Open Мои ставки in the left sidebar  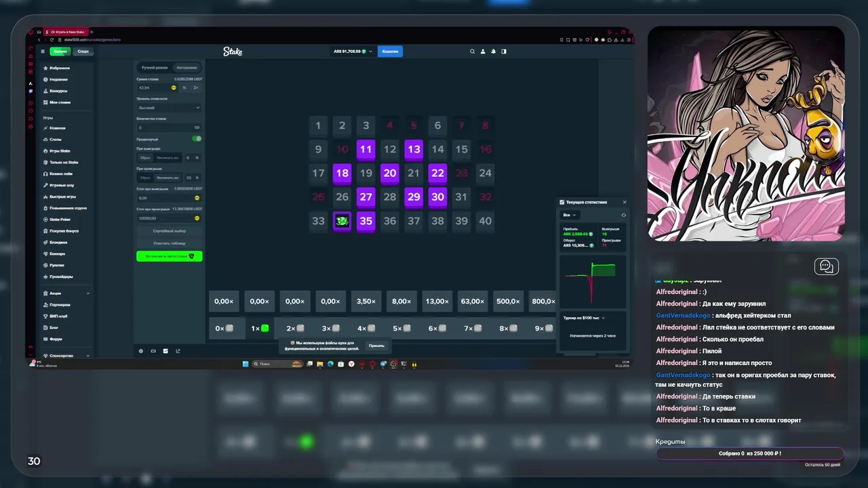click(x=60, y=102)
